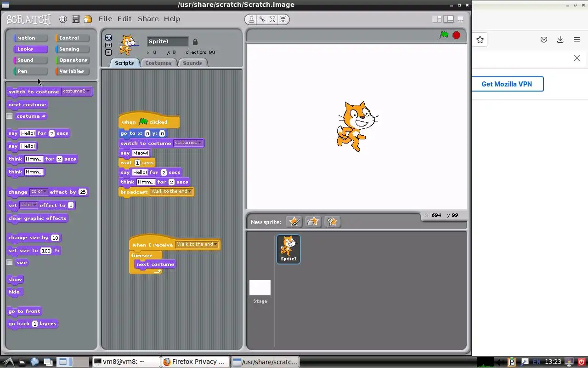
Task: Switch to small stage view
Action: click(437, 19)
